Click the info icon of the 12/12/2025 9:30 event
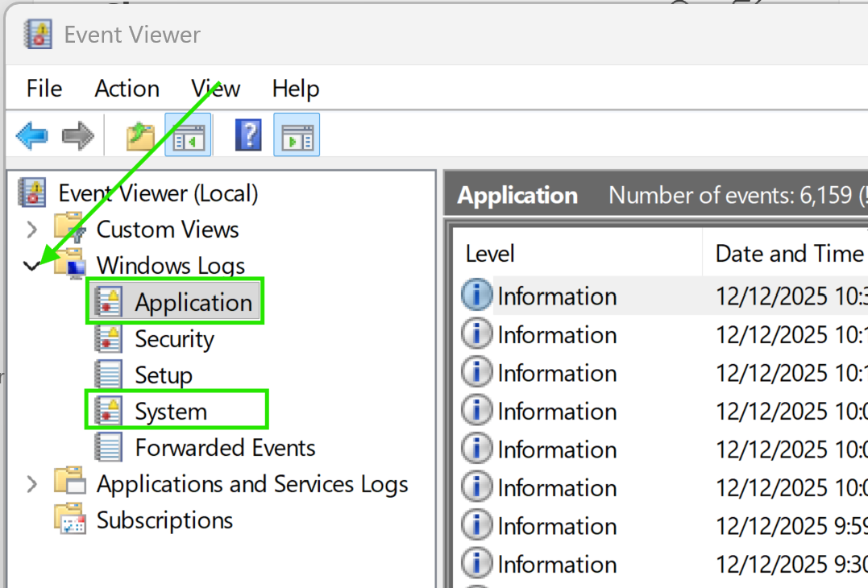 coord(476,562)
